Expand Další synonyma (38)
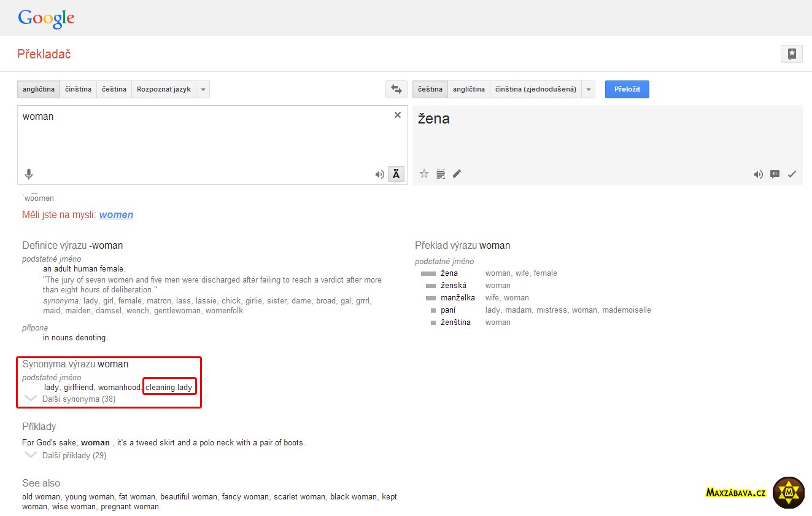 tap(79, 399)
